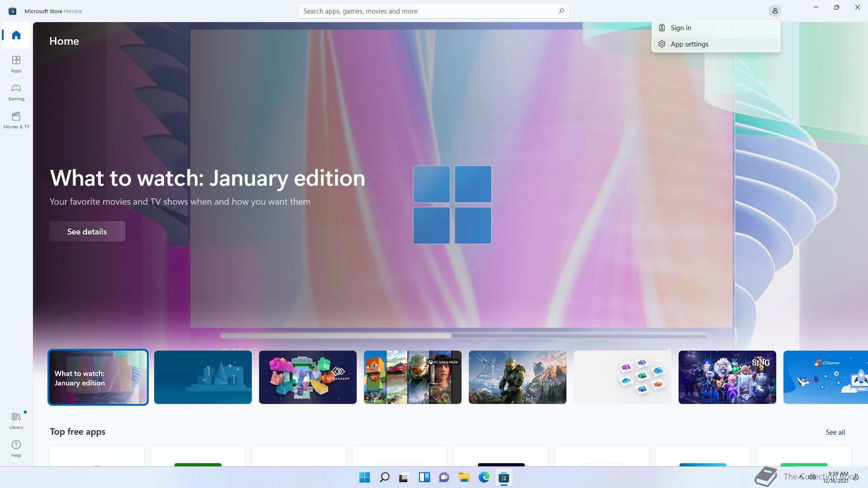Open the Windows Start menu
Screen dimensions: 868x488
pos(364,478)
